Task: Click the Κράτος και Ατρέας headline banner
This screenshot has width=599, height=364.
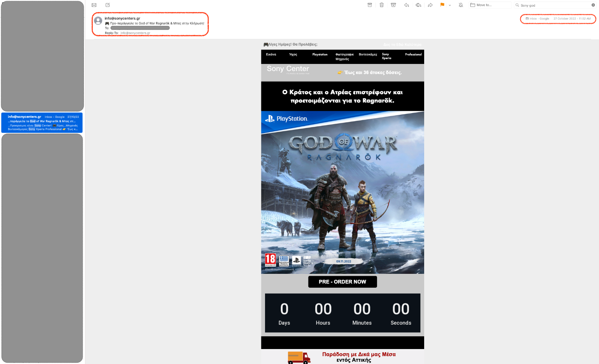Action: tap(343, 96)
